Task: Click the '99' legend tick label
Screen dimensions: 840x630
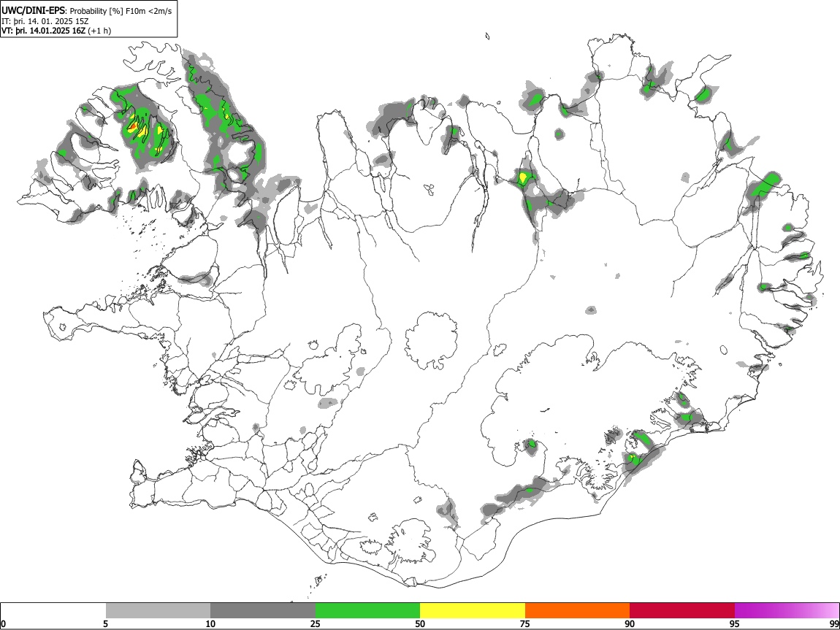Action: (833, 624)
